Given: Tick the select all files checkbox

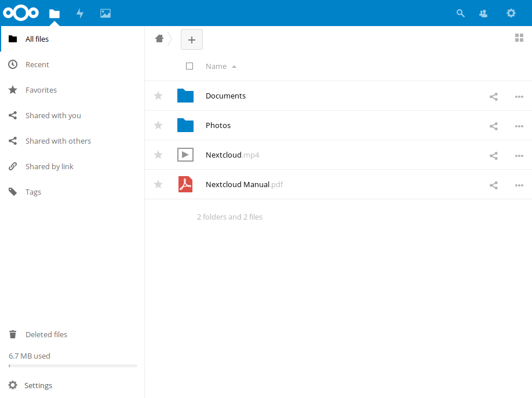Looking at the screenshot, I should pyautogui.click(x=190, y=66).
